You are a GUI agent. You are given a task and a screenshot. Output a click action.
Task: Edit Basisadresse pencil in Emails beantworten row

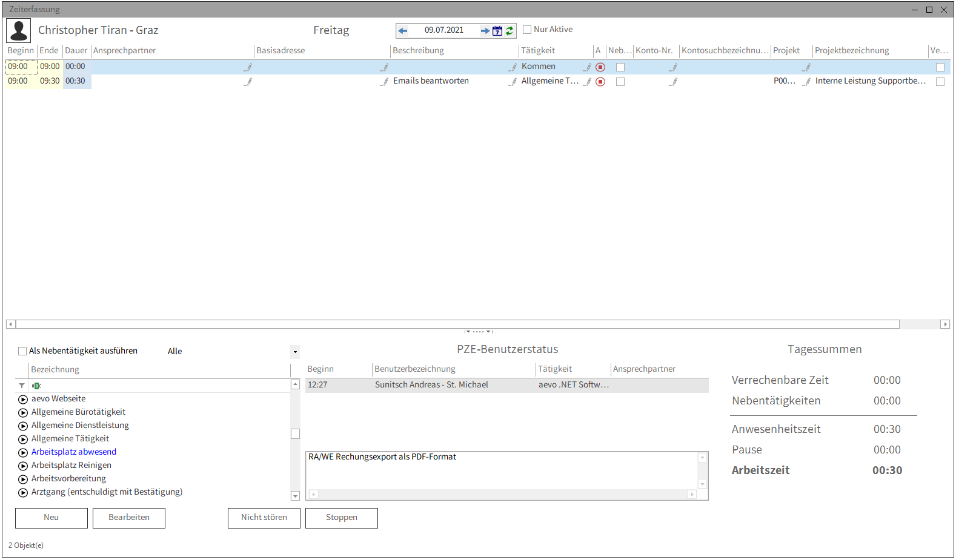coord(384,82)
